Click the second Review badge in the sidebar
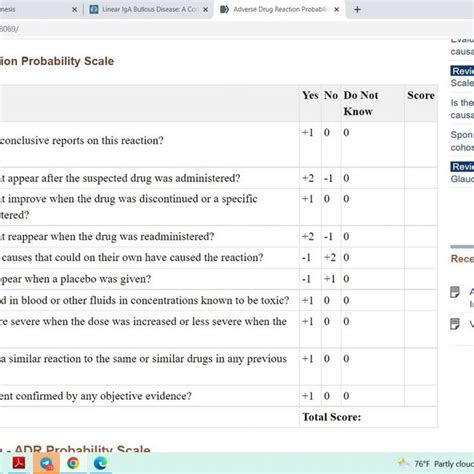 462,166
